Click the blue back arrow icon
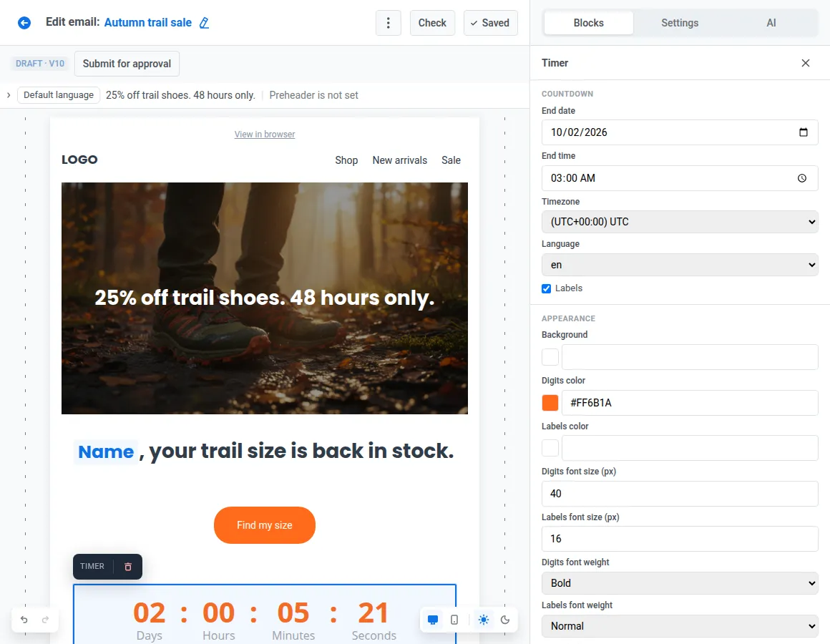 pyautogui.click(x=24, y=23)
